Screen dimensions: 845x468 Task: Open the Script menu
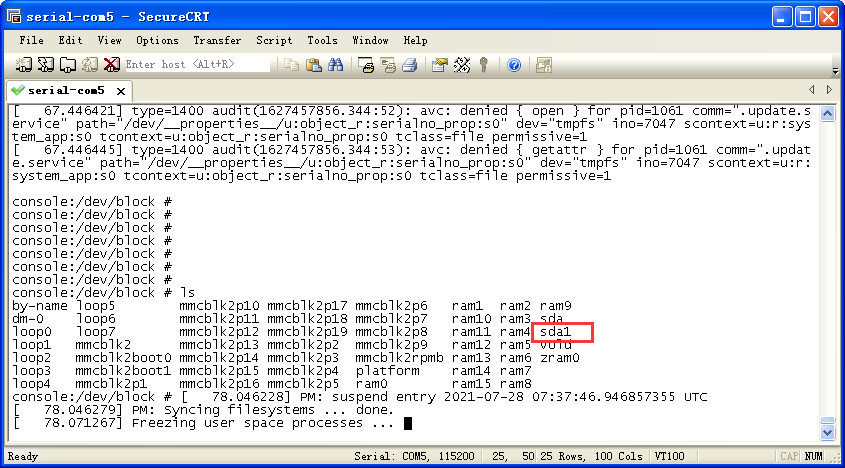[x=274, y=41]
